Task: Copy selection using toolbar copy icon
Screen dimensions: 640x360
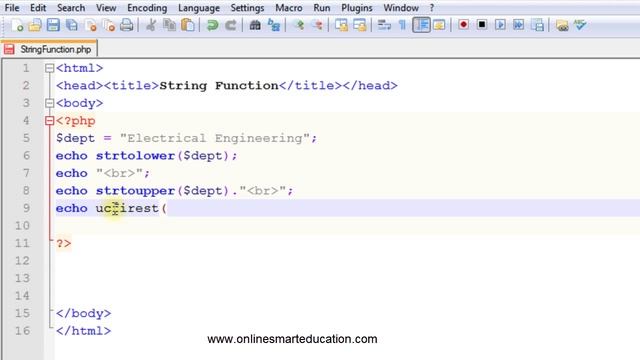Action: click(x=169, y=25)
